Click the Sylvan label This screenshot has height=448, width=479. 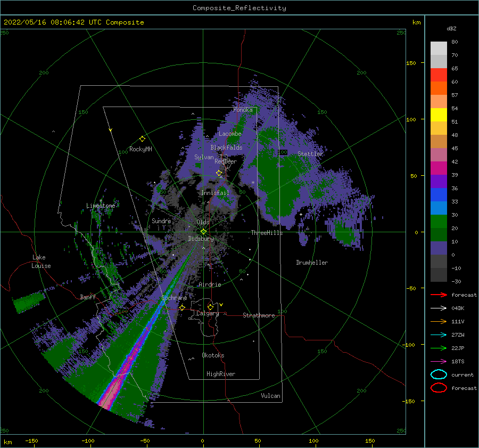click(204, 157)
